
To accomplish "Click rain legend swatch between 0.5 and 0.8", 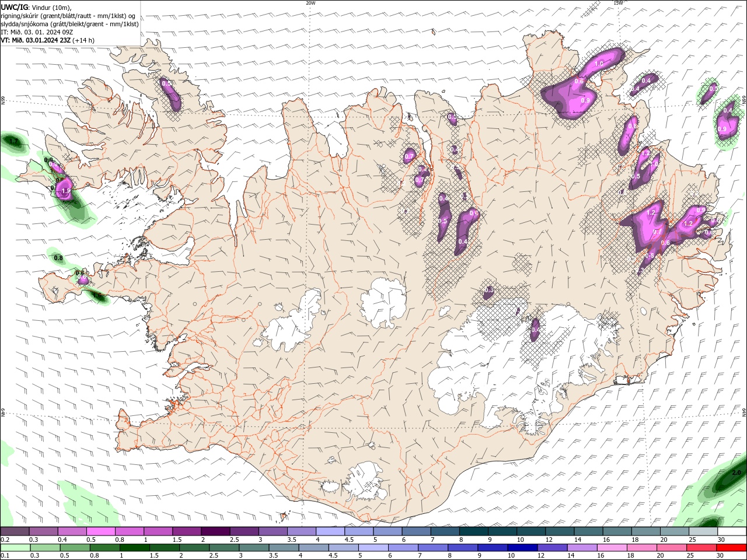I will 75,548.
